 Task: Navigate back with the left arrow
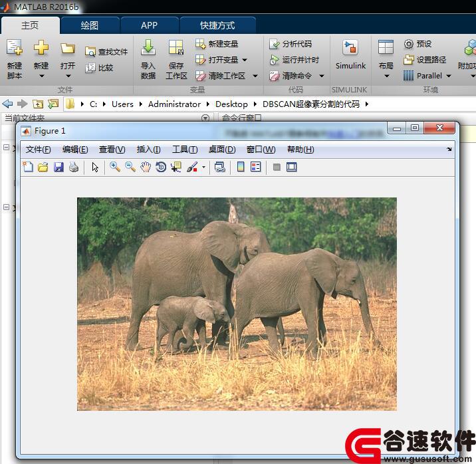pyautogui.click(x=7, y=104)
